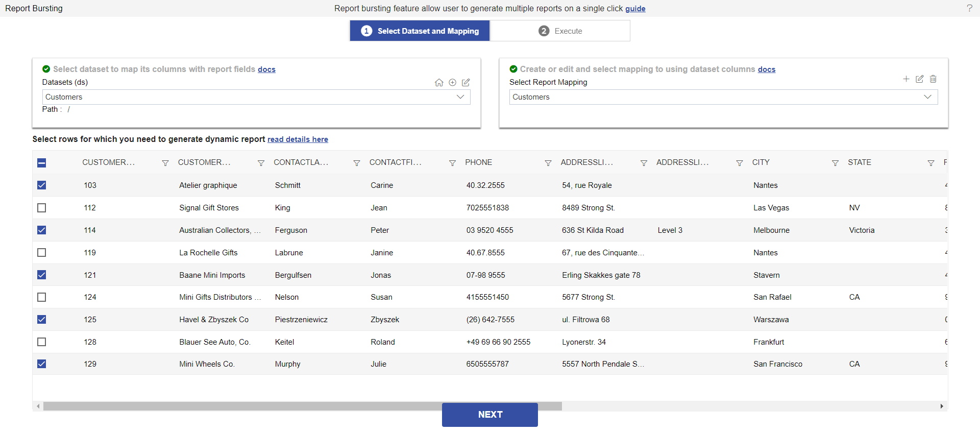Uncheck row 129 Mini Wheels Co.
Image resolution: width=980 pixels, height=433 pixels.
[x=42, y=364]
